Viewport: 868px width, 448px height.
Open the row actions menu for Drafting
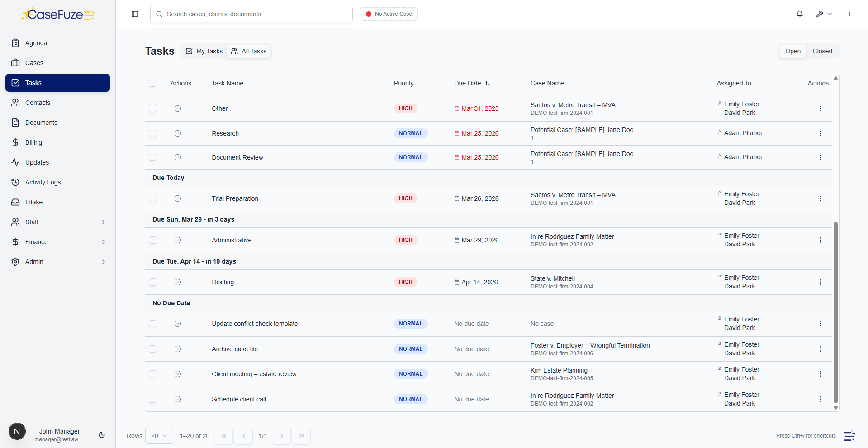(x=821, y=282)
